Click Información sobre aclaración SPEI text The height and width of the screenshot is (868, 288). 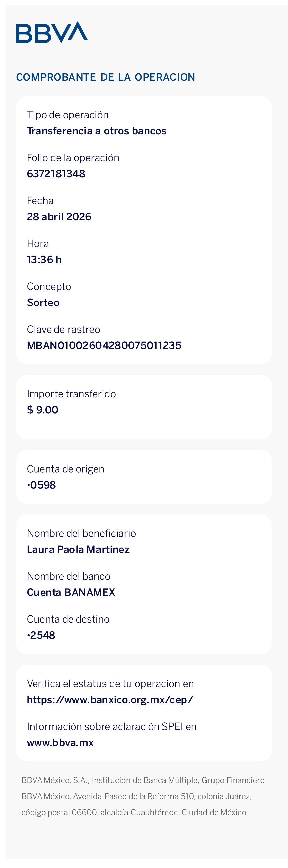(112, 727)
